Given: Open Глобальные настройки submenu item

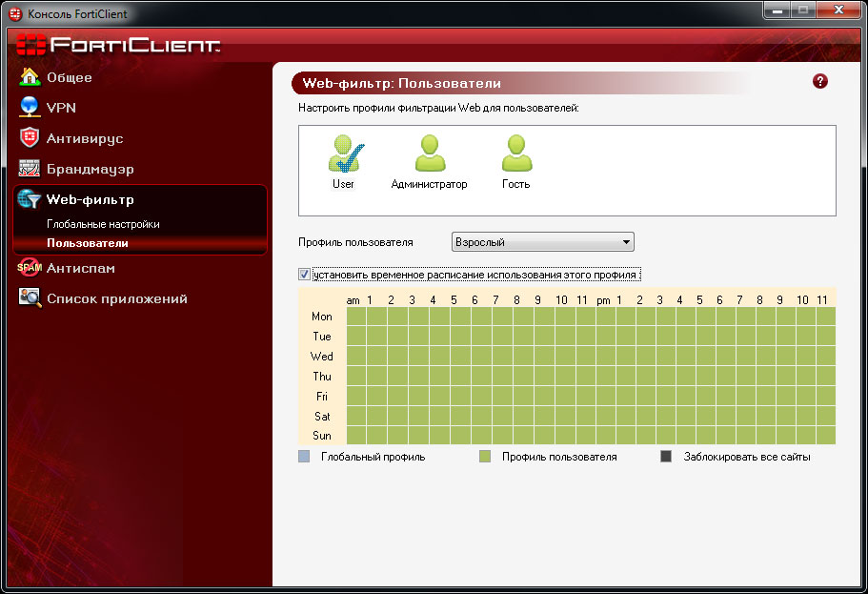Looking at the screenshot, I should click(x=103, y=224).
